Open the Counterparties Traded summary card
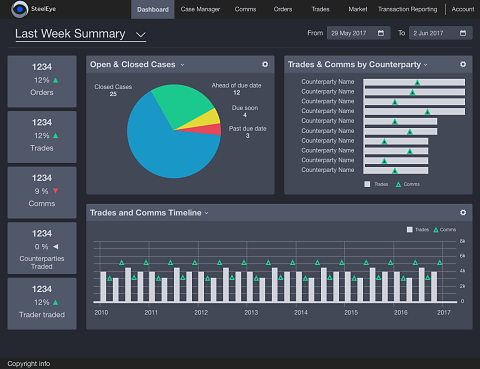 point(42,248)
